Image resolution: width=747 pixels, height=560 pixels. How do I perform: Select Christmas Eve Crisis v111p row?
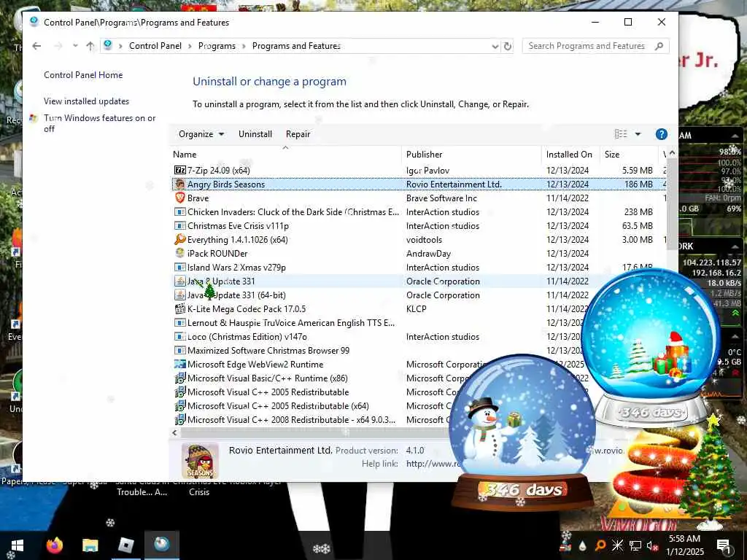tap(419, 226)
